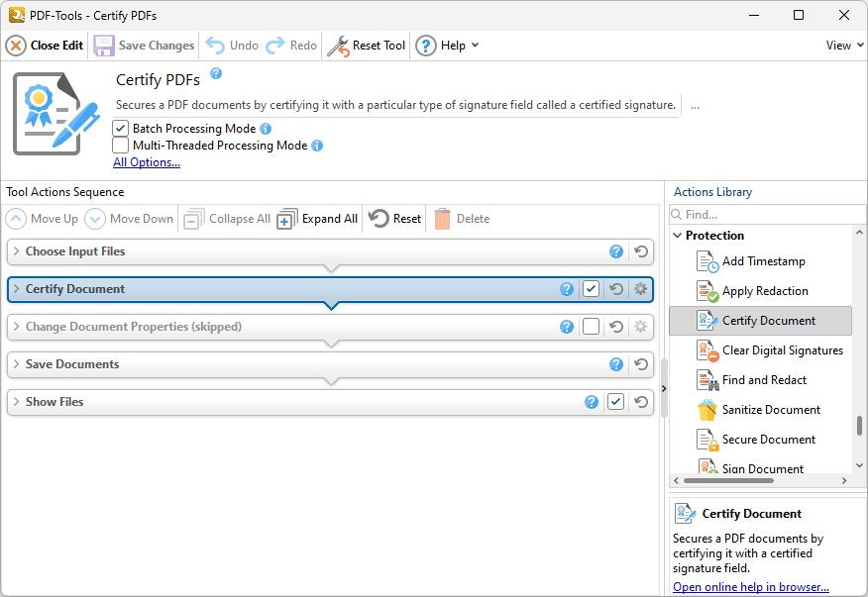Click Expand All actions

click(318, 219)
